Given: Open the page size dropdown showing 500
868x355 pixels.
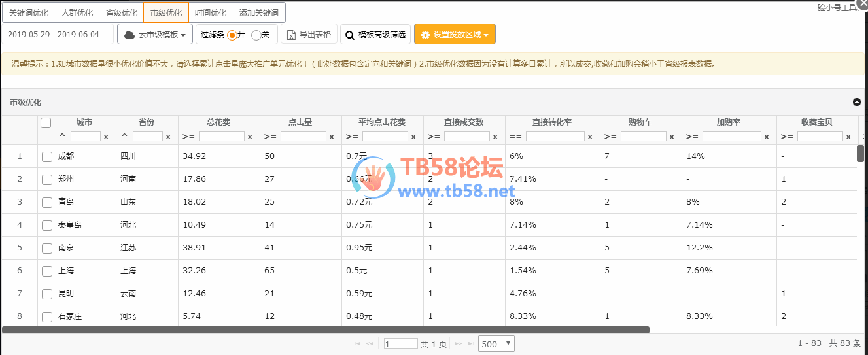Looking at the screenshot, I should point(496,343).
